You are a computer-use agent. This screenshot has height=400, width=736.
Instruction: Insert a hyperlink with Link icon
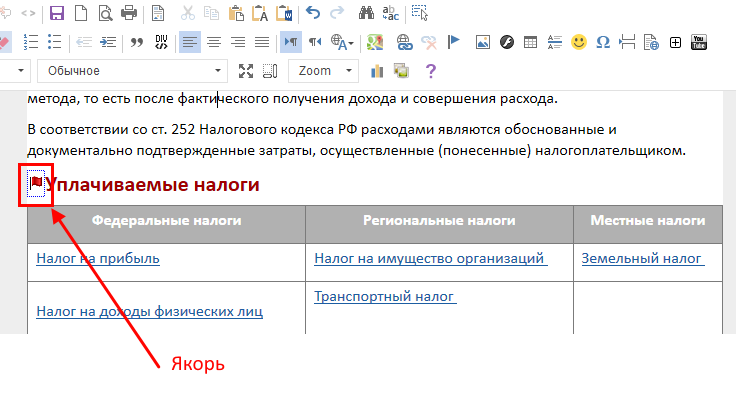point(404,42)
